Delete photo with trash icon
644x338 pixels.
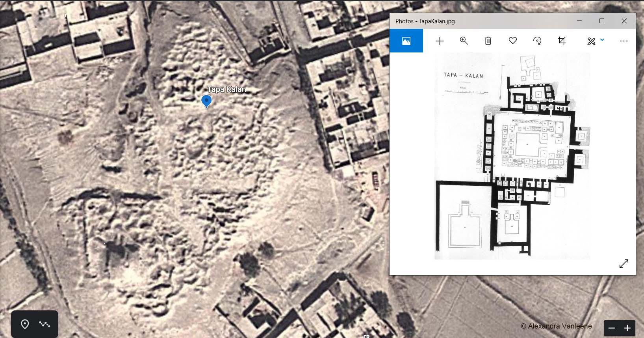coord(488,41)
